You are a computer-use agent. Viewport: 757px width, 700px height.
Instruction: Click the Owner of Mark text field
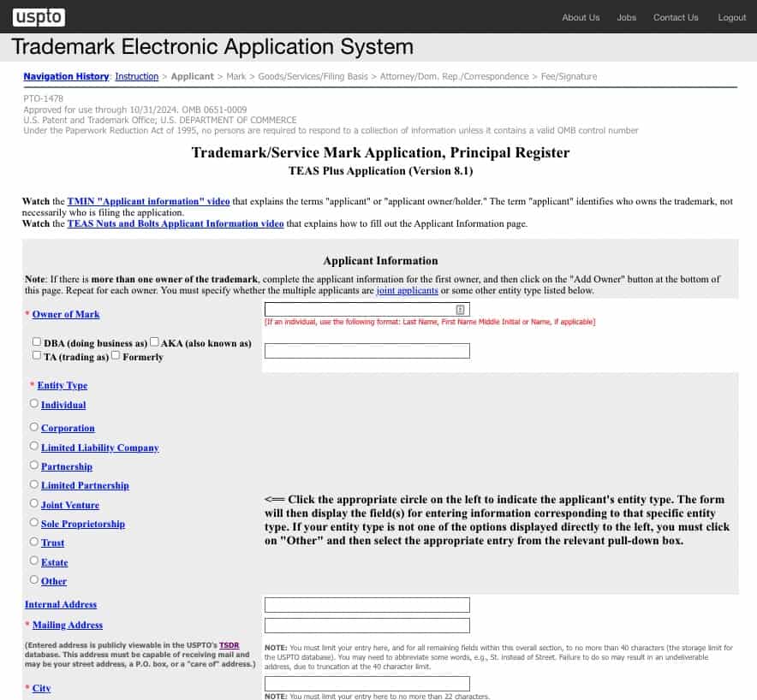pos(367,309)
